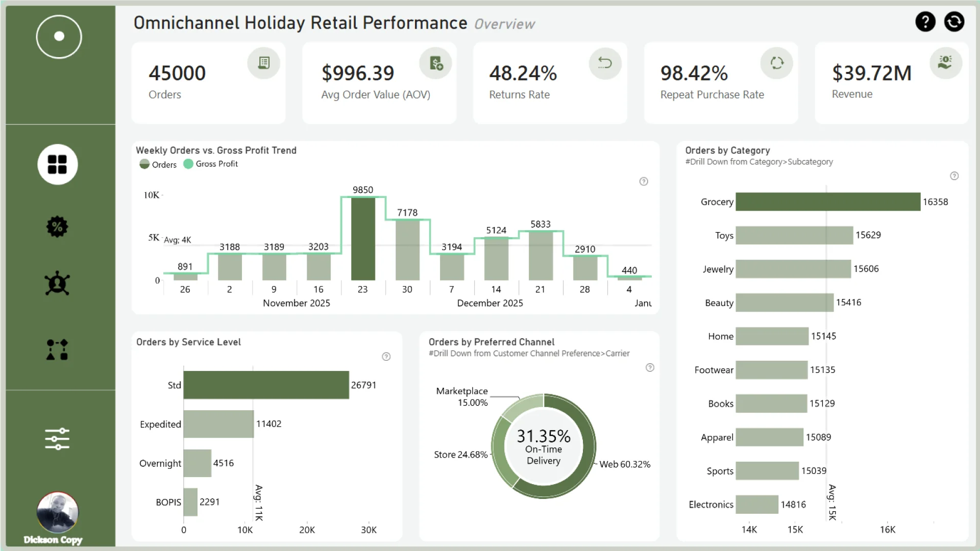Select the Std bar in Orders by Service Level
The height and width of the screenshot is (551, 980).
pyautogui.click(x=266, y=385)
